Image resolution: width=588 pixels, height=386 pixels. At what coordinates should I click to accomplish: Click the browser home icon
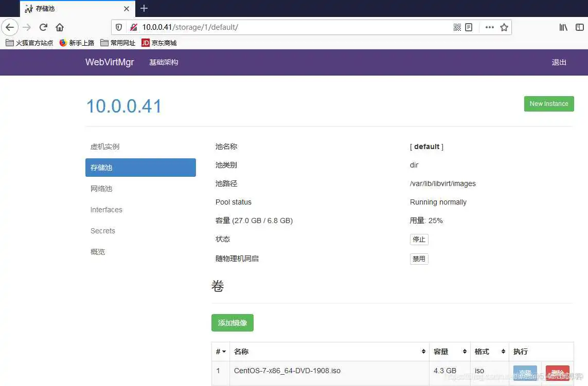point(59,27)
